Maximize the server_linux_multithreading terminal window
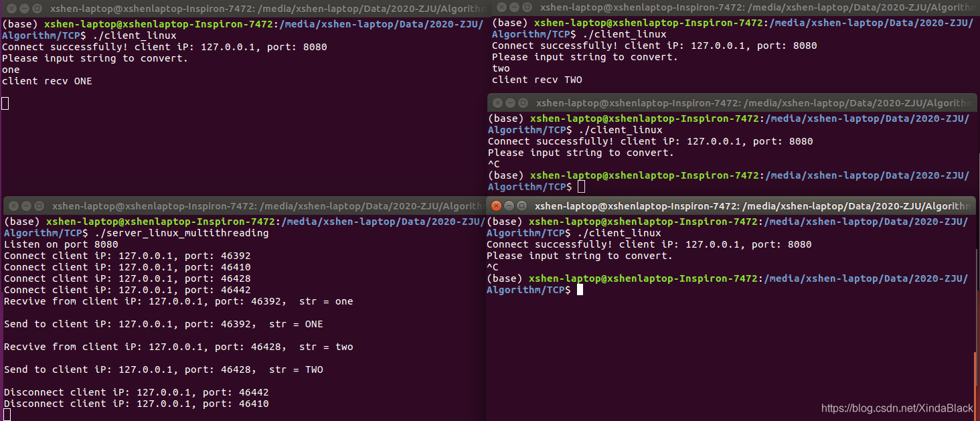This screenshot has width=980, height=421. [x=38, y=206]
